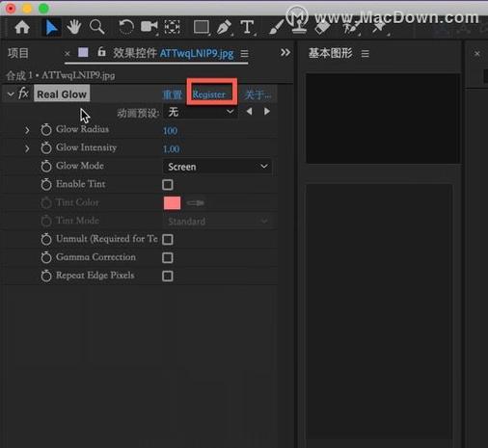Switch to the 项目 panel tab
The image size is (488, 448).
pos(18,53)
